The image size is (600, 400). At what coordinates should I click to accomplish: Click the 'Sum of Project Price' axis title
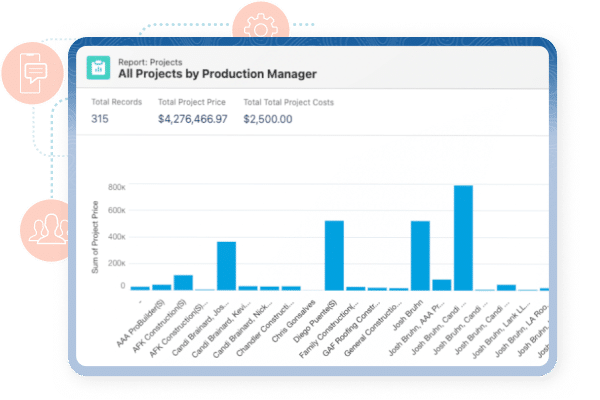click(95, 237)
